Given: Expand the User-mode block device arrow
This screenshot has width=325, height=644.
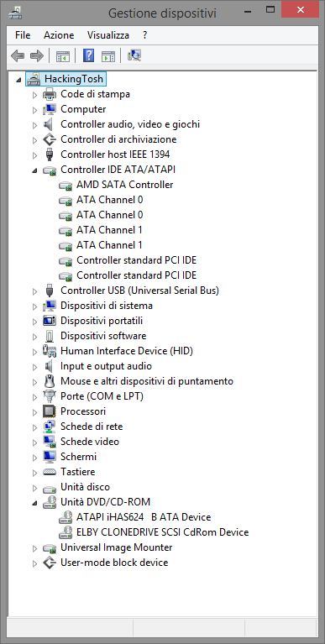Looking at the screenshot, I should (35, 564).
